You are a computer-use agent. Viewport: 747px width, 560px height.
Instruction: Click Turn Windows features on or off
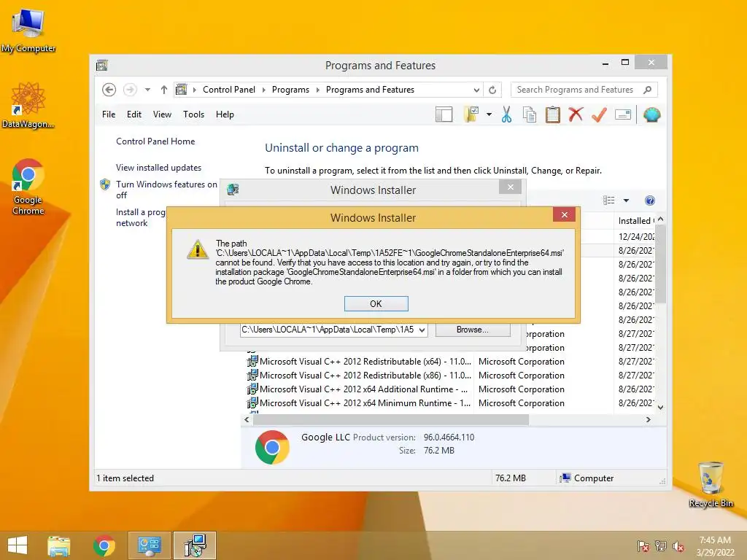166,190
